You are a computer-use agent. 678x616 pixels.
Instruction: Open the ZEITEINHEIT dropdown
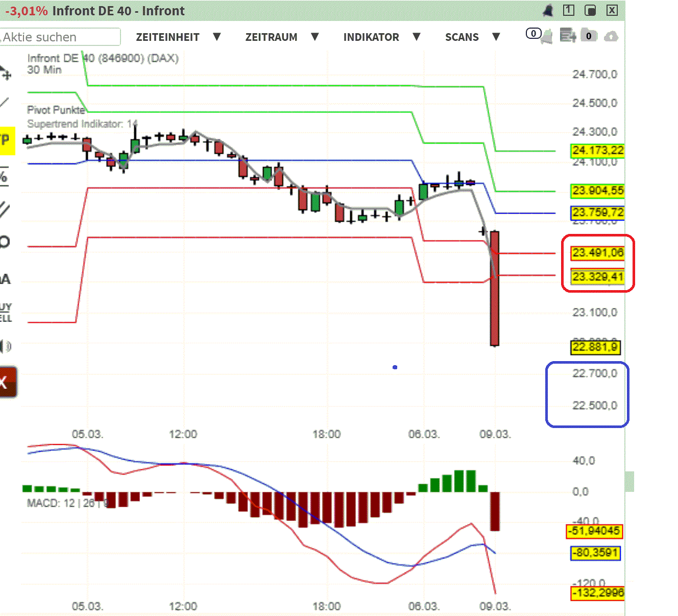[x=167, y=37]
